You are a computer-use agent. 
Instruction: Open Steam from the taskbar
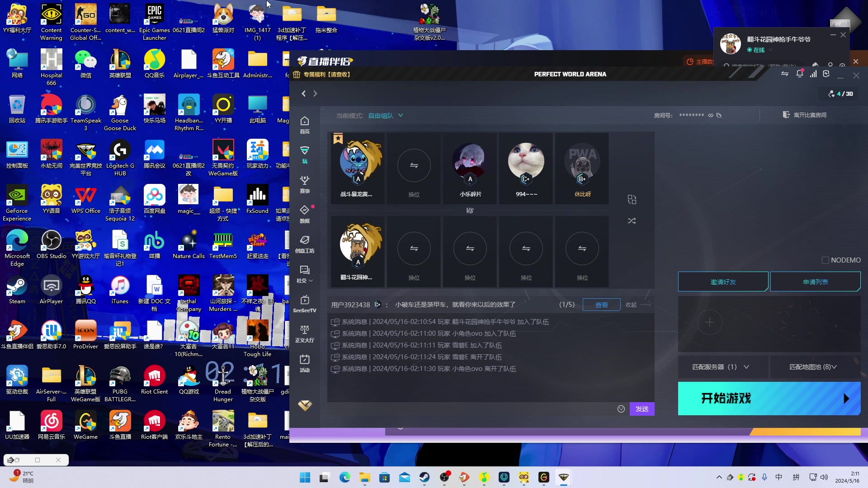(x=425, y=478)
